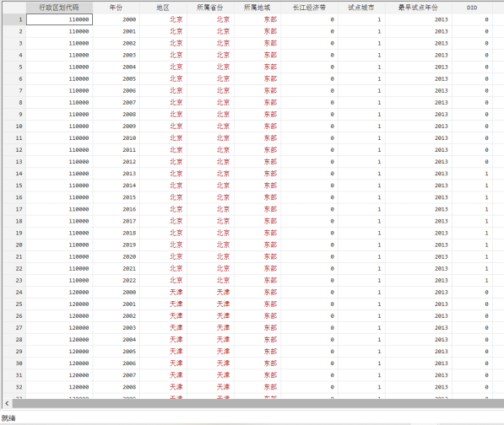
Task: Click the 所属省份 column header
Action: tap(210, 8)
